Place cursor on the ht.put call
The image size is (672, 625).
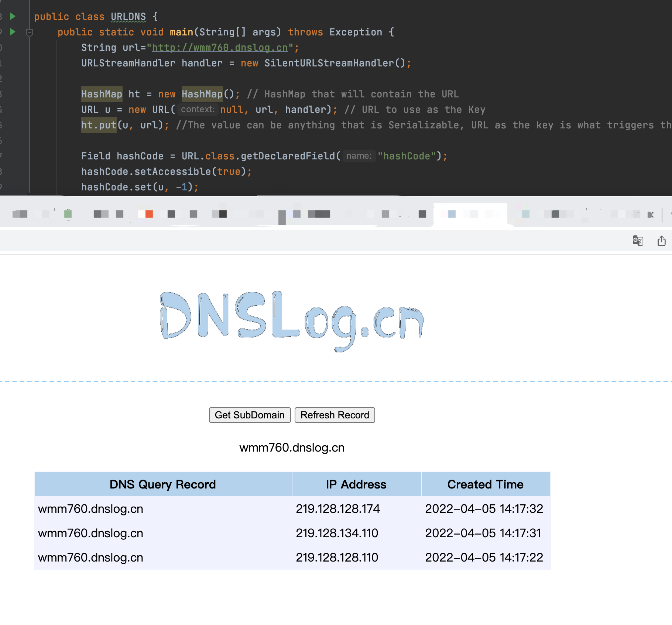coord(99,125)
